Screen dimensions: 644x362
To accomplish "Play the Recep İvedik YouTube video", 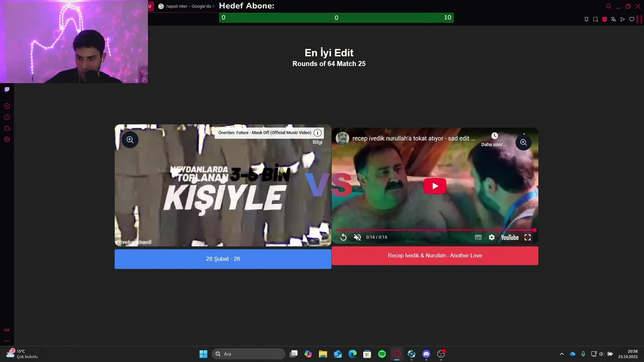I will tap(435, 186).
